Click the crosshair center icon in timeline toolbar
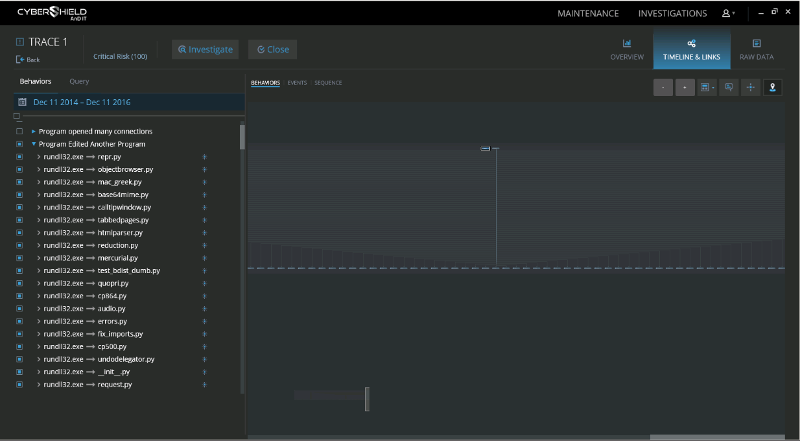Viewport: 800px width, 441px height. pos(751,88)
